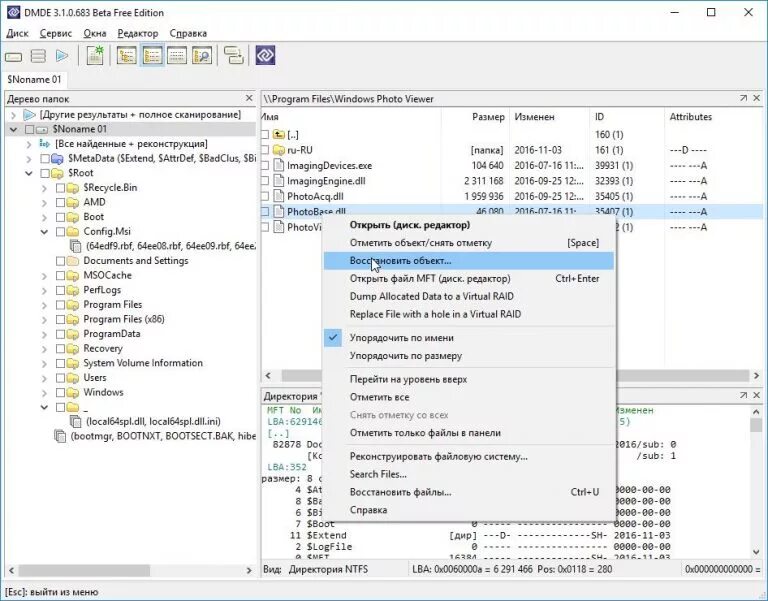Expand the PerfLogs tree node
The width and height of the screenshot is (768, 601).
(x=44, y=290)
